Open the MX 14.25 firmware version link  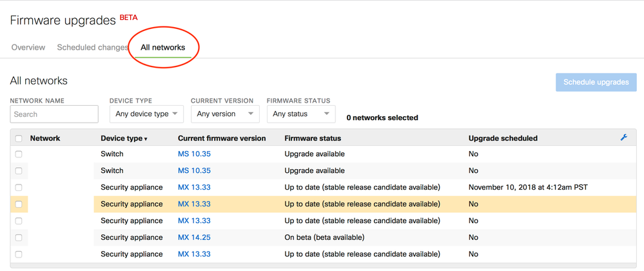[194, 237]
